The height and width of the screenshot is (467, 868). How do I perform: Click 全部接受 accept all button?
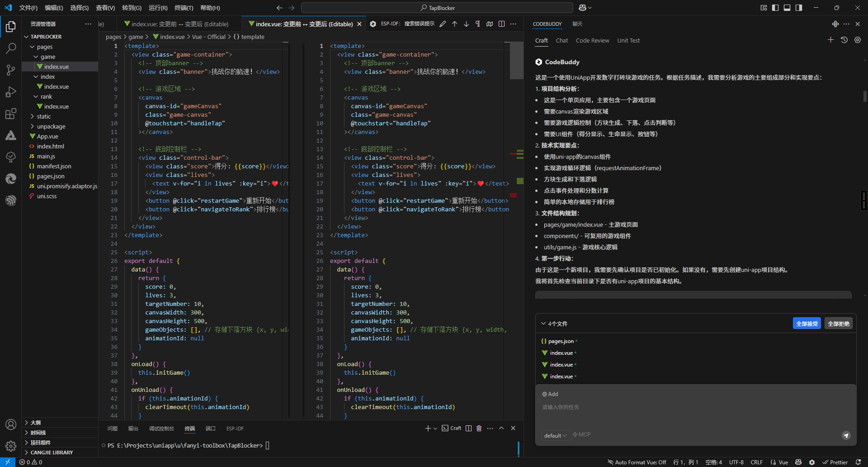pyautogui.click(x=807, y=324)
